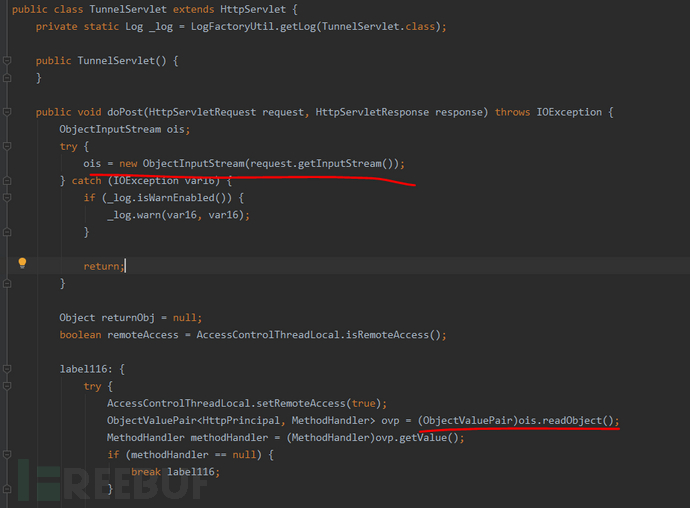Click '(ObjectValuePair)' cast before ois.readObject
The image size is (690, 508).
[468, 421]
